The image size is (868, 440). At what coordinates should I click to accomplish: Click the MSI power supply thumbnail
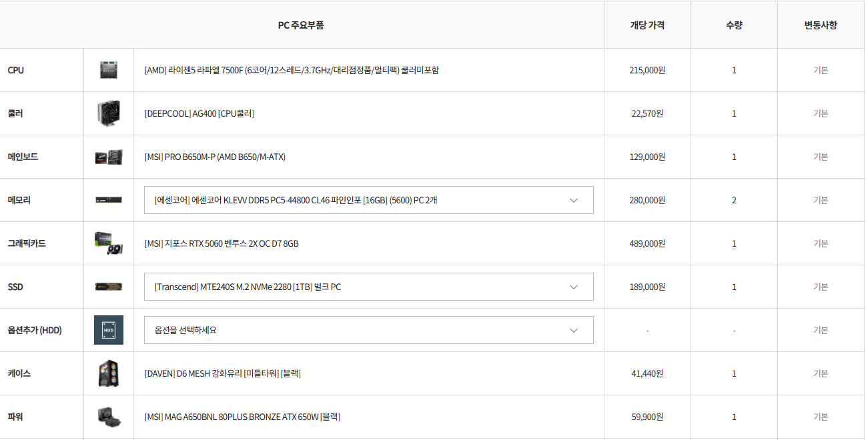[109, 417]
